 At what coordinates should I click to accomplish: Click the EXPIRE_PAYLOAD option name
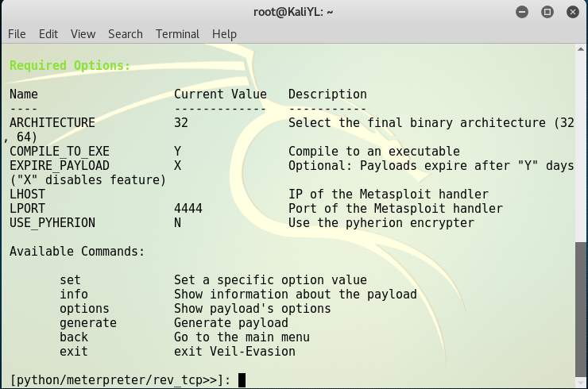coord(60,166)
